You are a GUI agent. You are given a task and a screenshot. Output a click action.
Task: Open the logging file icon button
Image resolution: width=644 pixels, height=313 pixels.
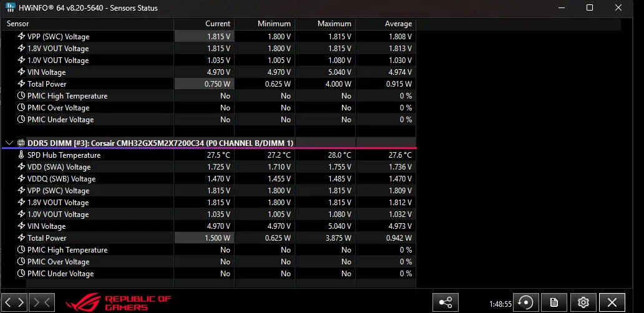pos(554,303)
